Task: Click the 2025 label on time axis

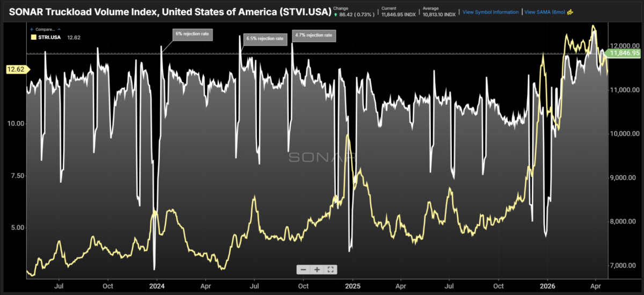Action: click(x=352, y=287)
